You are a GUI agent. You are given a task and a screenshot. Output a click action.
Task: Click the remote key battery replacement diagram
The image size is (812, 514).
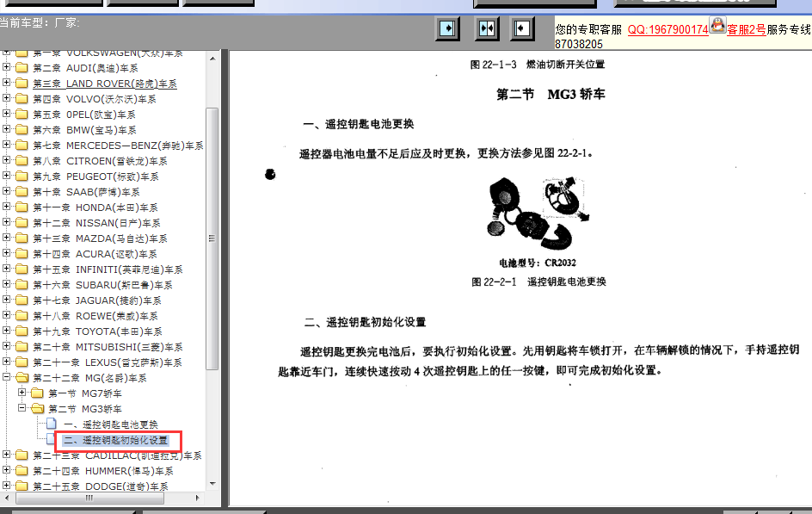[538, 214]
